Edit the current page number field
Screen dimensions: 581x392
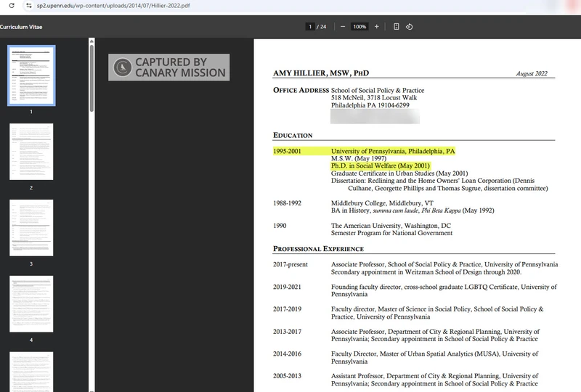click(x=310, y=27)
